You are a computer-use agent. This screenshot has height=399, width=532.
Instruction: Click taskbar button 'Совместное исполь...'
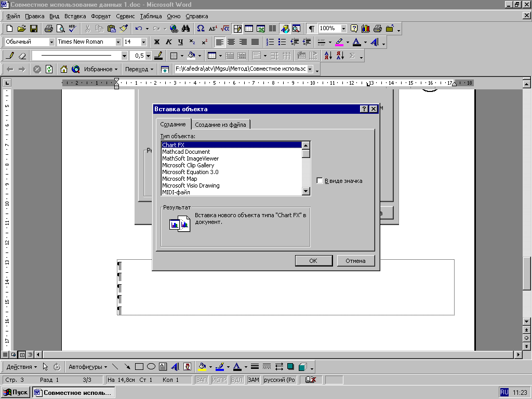[x=74, y=393]
